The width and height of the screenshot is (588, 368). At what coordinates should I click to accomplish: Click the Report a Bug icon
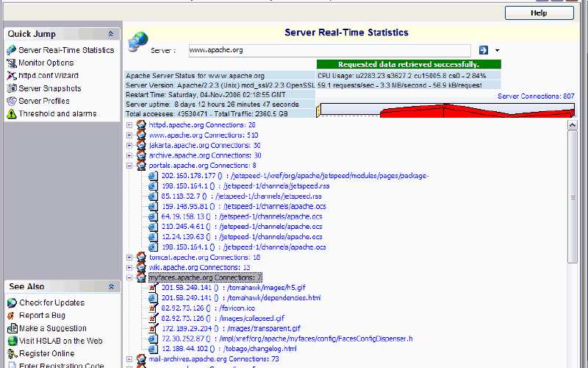(12, 316)
